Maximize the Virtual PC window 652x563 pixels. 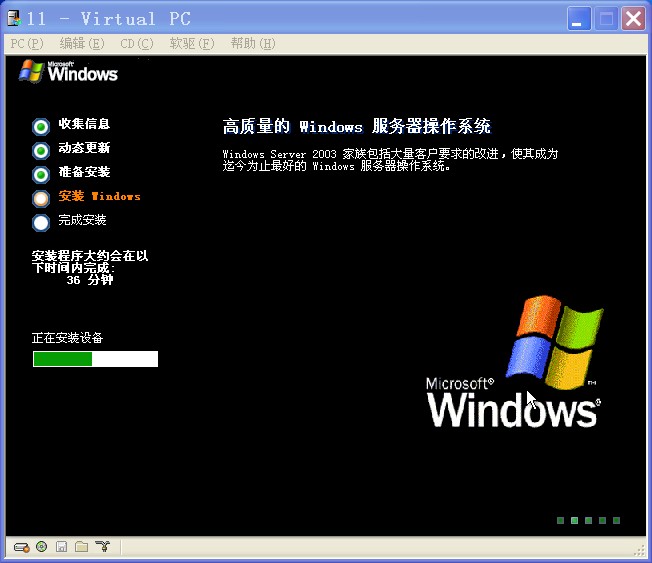606,19
